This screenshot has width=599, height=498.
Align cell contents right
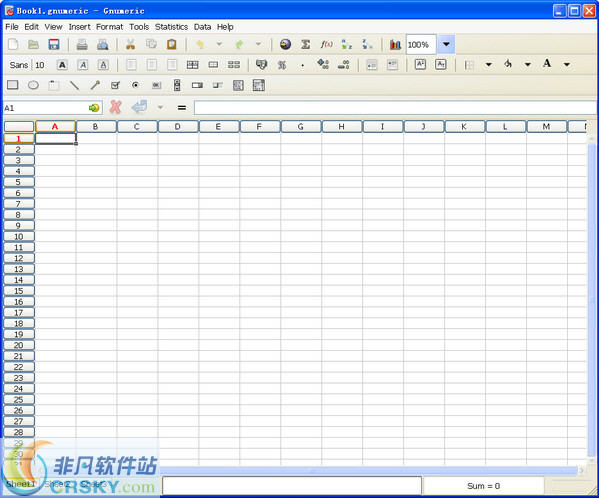pyautogui.click(x=172, y=65)
